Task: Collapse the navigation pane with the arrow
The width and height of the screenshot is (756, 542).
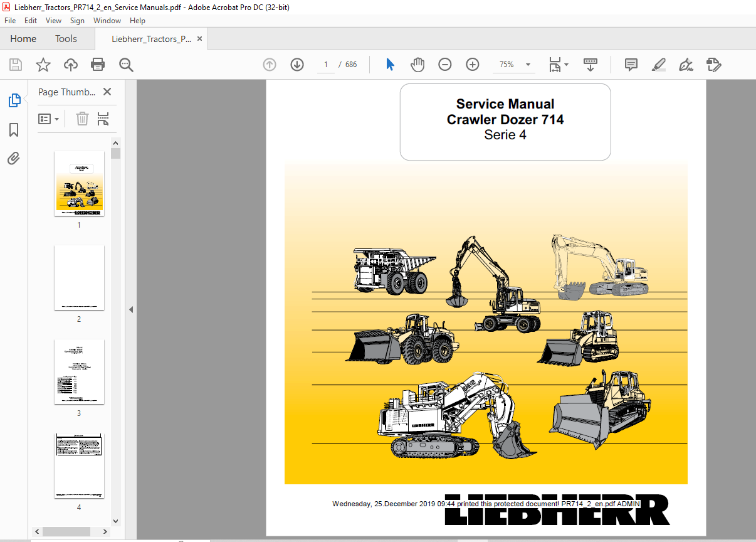Action: pos(131,309)
